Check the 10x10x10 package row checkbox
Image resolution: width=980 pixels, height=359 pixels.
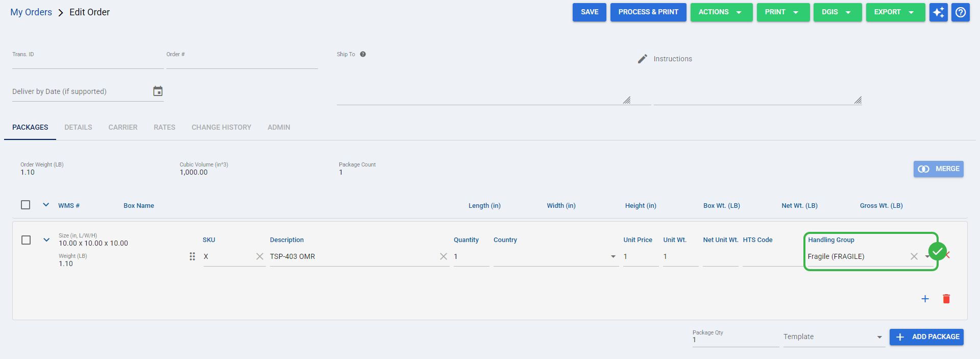coord(26,240)
